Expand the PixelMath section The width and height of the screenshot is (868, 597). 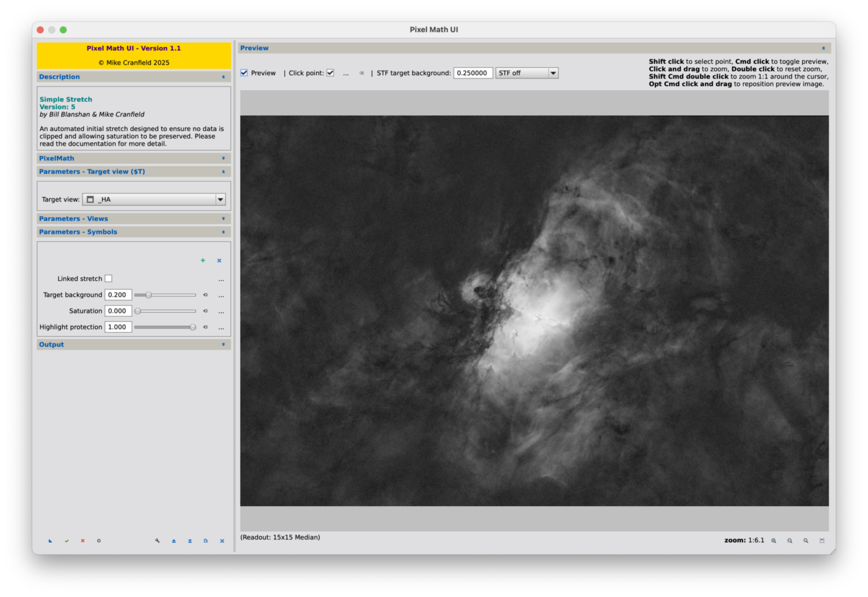(x=223, y=158)
